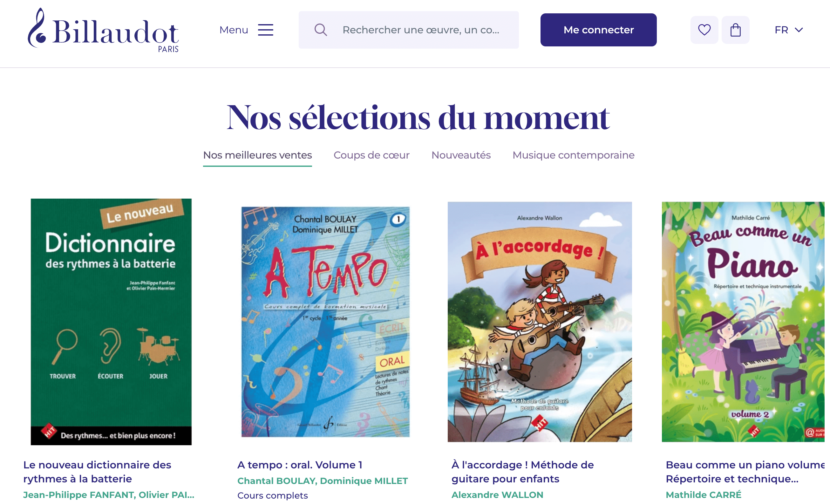830x504 pixels.
Task: Open the À l'accordage book cover
Action: point(540,322)
